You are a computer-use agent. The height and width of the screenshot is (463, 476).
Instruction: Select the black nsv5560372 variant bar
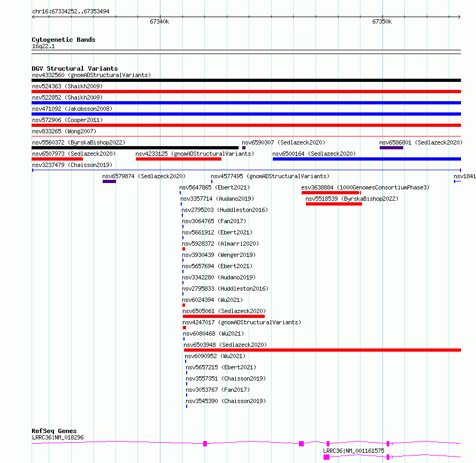[135, 148]
